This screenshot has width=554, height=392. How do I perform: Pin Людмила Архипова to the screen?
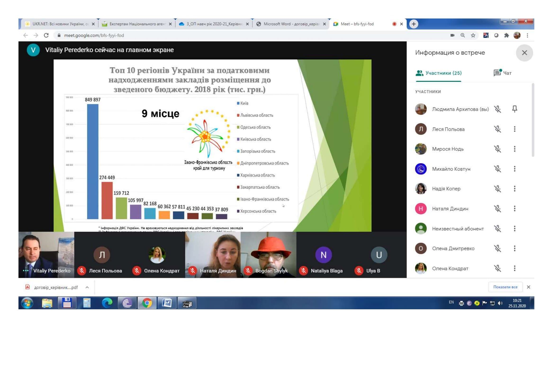(x=514, y=109)
